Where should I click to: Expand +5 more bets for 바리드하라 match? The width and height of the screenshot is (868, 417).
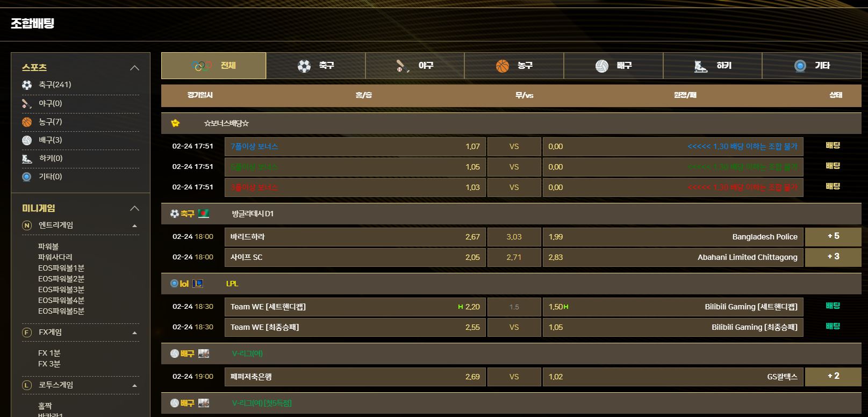(x=833, y=237)
